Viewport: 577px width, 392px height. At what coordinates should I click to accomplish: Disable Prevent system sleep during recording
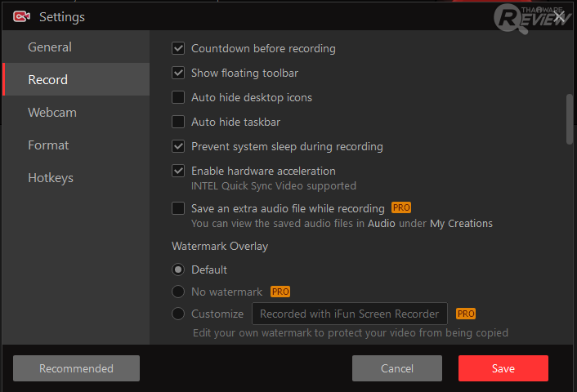click(178, 146)
